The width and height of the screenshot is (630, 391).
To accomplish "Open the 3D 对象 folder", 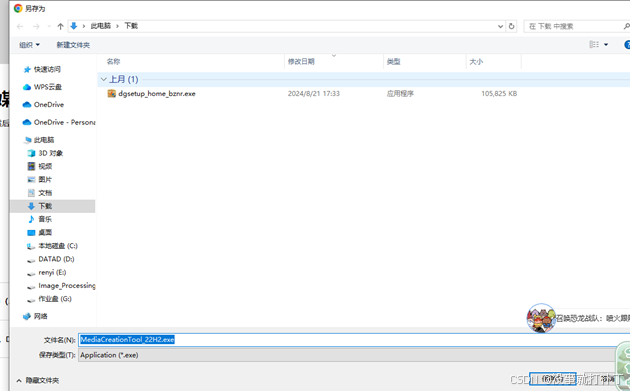I will coord(50,153).
